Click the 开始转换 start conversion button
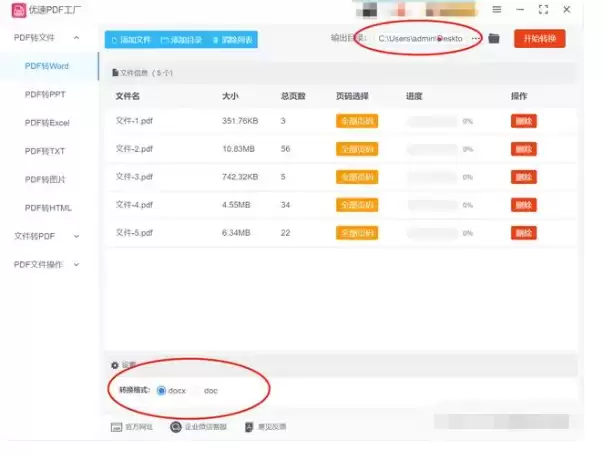The width and height of the screenshot is (603, 456). point(539,39)
